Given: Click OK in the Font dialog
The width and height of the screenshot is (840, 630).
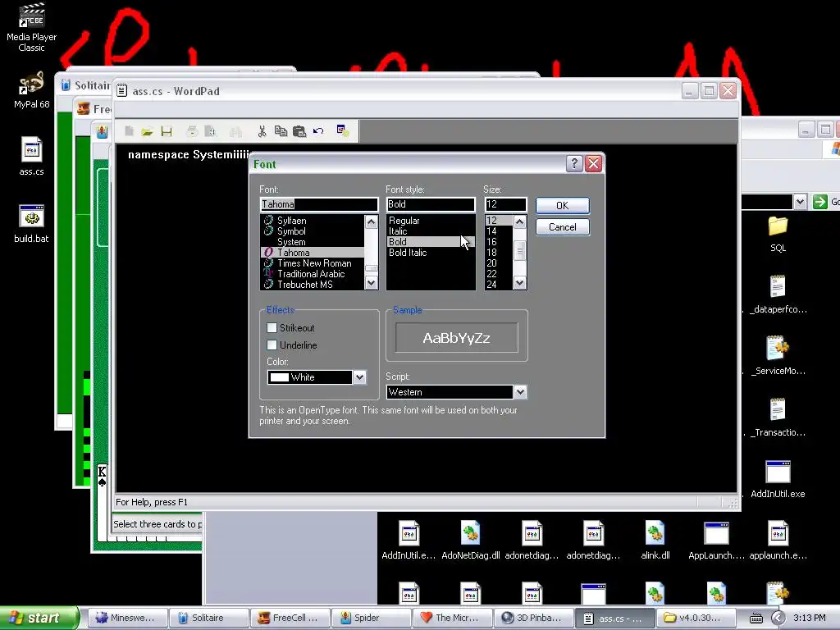Looking at the screenshot, I should tap(563, 206).
